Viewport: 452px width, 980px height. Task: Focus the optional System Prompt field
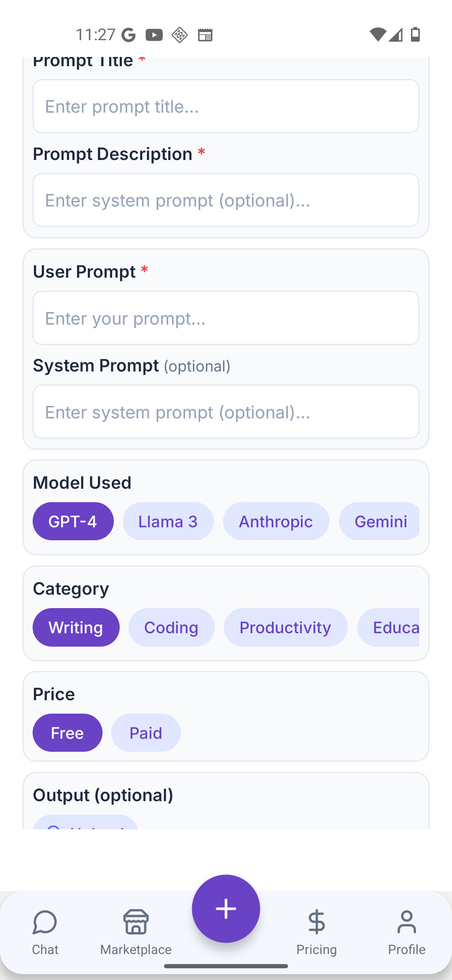pos(226,412)
